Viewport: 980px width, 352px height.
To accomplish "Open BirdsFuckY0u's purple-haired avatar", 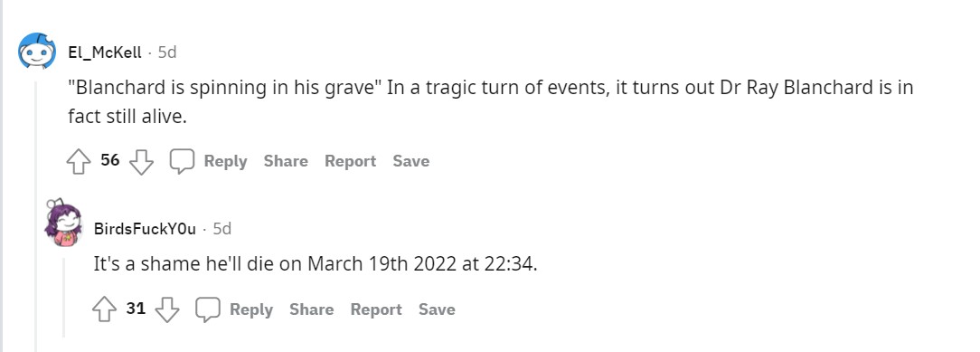I will click(x=63, y=224).
